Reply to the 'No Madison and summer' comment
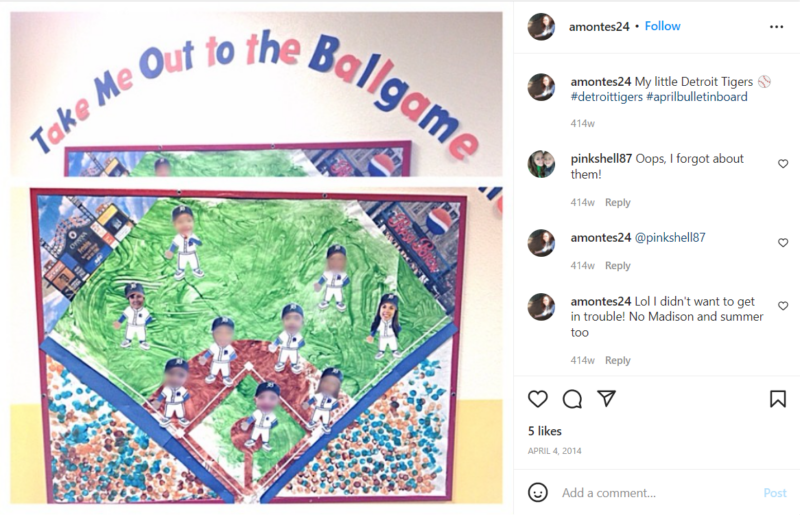The height and width of the screenshot is (515, 800). (617, 360)
